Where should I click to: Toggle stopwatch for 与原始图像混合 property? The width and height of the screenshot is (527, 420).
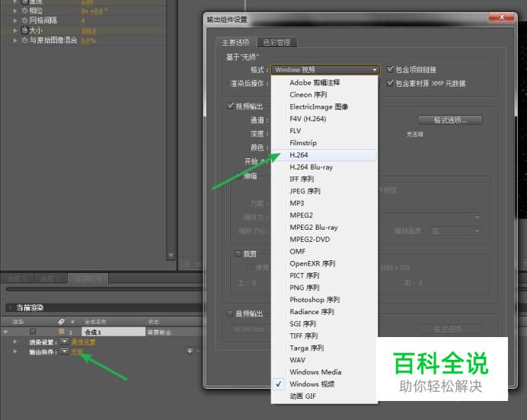click(24, 40)
